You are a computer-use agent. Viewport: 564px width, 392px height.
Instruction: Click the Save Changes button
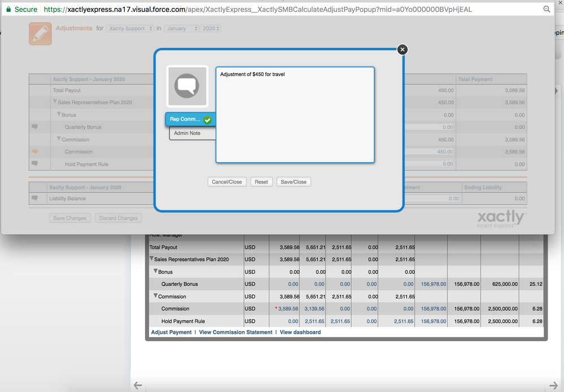pos(70,218)
